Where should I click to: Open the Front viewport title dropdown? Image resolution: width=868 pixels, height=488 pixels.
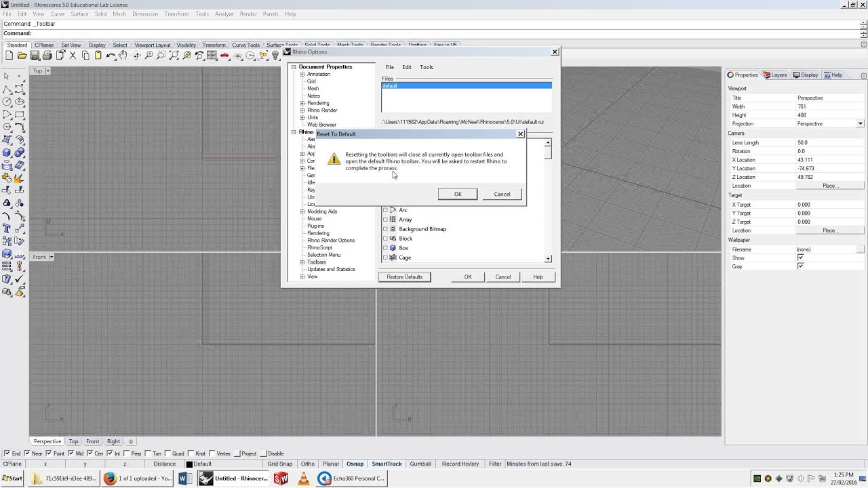point(51,257)
